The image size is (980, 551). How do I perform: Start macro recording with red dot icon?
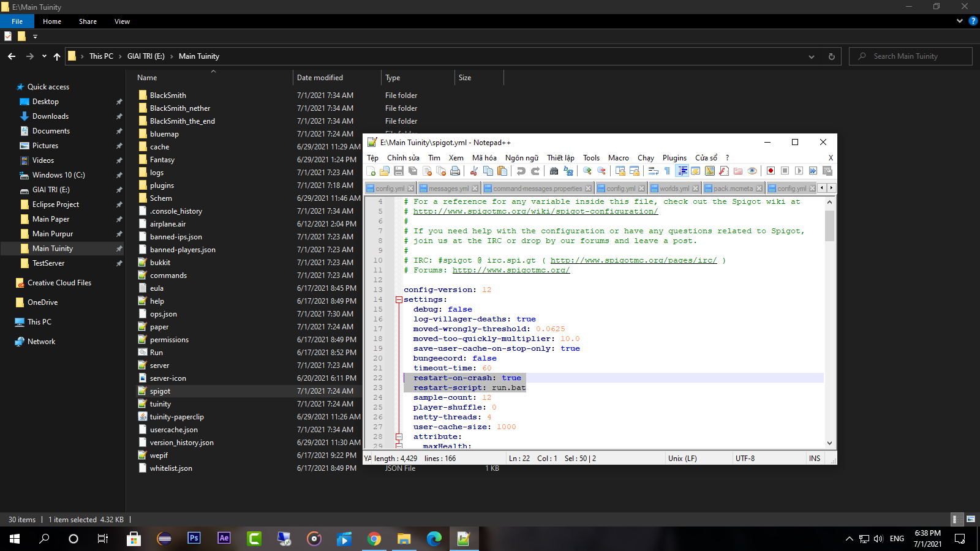pyautogui.click(x=771, y=171)
